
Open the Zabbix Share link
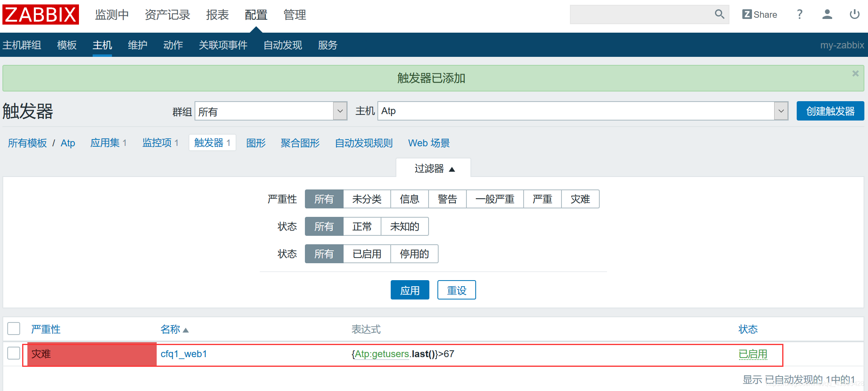(x=760, y=15)
